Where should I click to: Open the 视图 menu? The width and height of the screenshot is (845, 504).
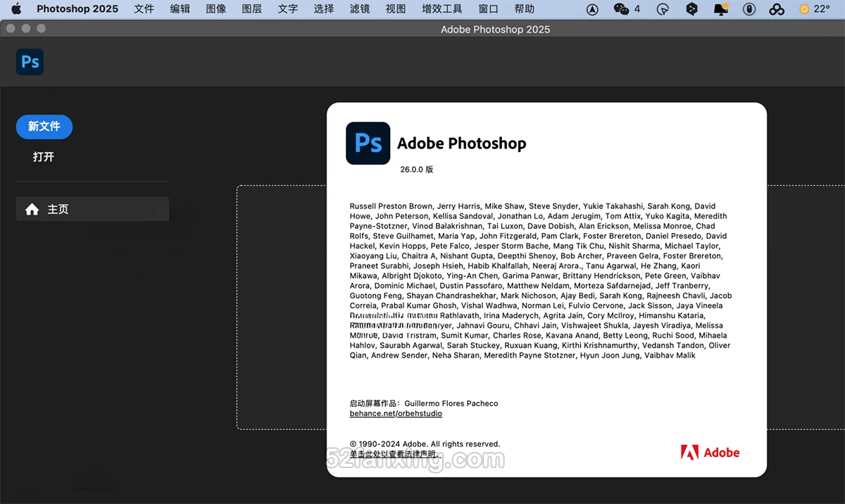point(396,9)
